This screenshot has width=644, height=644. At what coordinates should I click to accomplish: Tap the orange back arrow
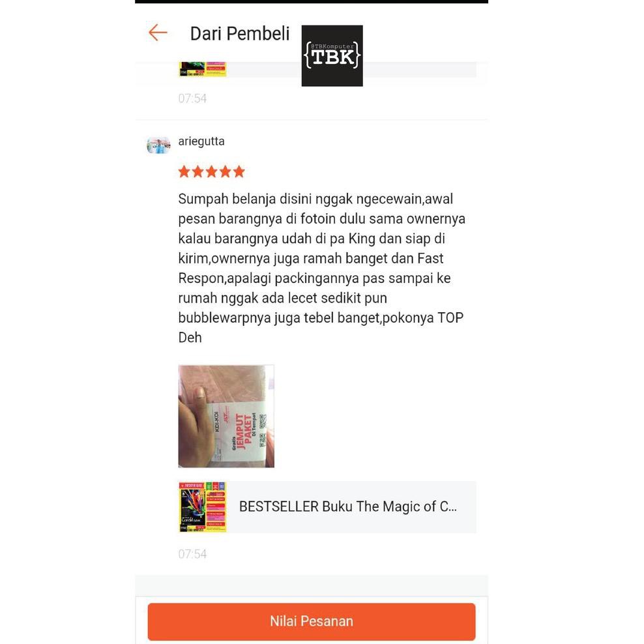tap(158, 33)
